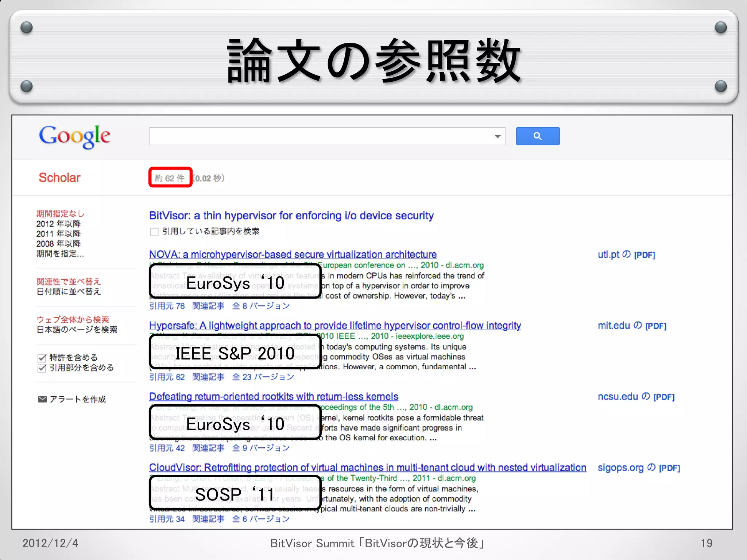The width and height of the screenshot is (747, 560).
Task: Select 期間指定なし time filter
Action: pyautogui.click(x=60, y=214)
